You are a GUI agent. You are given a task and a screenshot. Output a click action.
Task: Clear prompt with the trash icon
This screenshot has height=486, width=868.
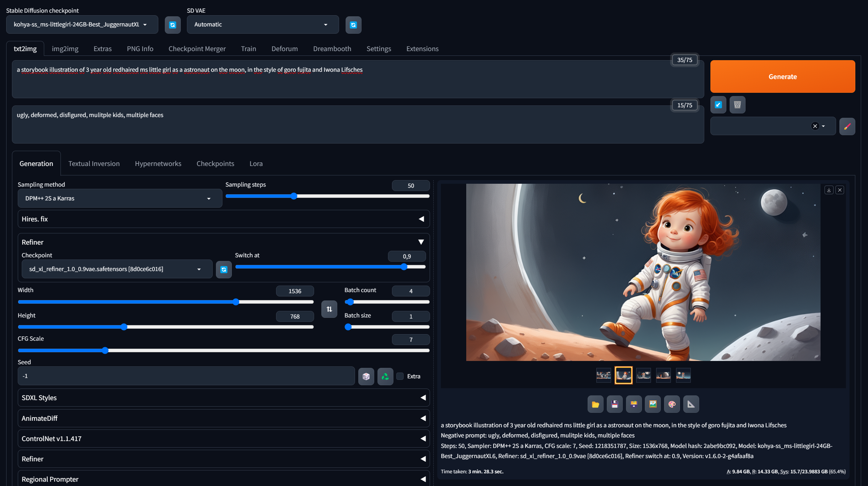coord(737,105)
